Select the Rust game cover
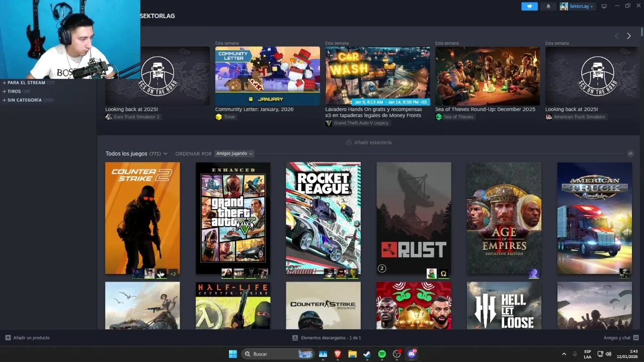Image resolution: width=644 pixels, height=362 pixels. [414, 218]
